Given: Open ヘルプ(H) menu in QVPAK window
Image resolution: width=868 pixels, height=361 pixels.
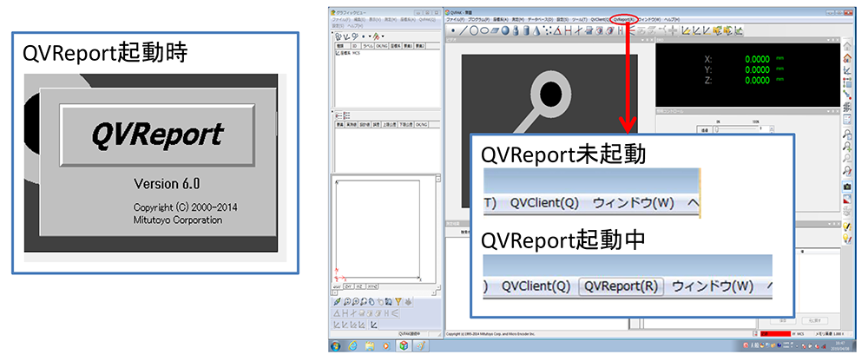Looking at the screenshot, I should pos(672,19).
